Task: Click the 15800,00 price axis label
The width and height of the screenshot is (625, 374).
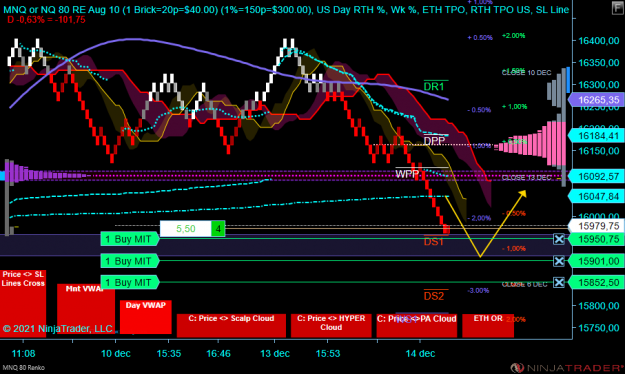Action: (x=599, y=306)
